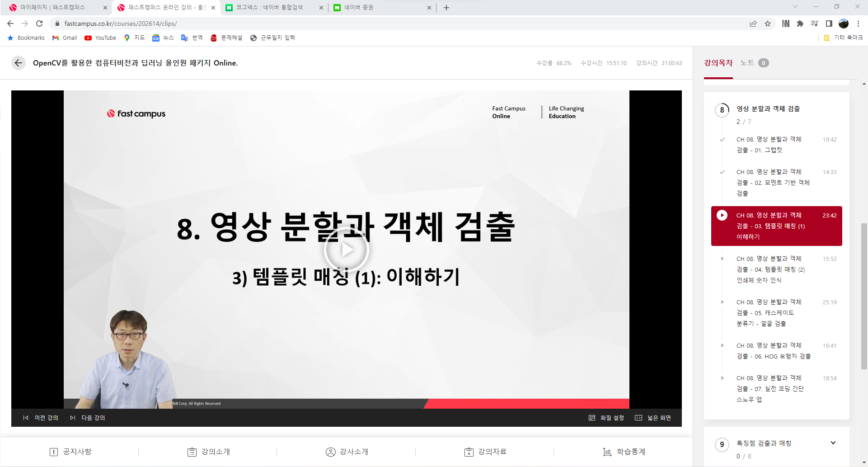The image size is (868, 467).
Task: Open the YouTube bookmark
Action: [x=100, y=38]
